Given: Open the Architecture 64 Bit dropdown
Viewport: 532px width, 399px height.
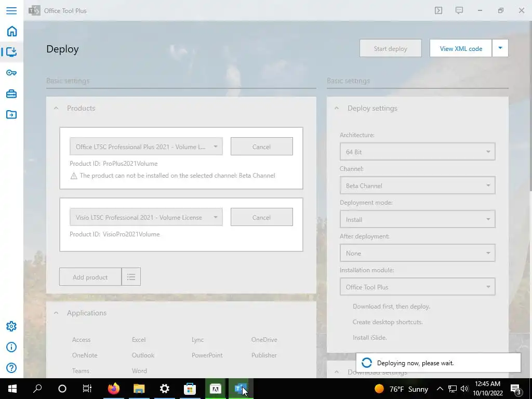Looking at the screenshot, I should coord(417,152).
